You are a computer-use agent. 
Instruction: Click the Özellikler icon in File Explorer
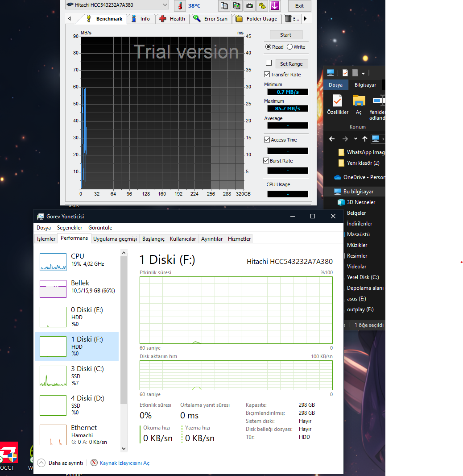coord(338,104)
